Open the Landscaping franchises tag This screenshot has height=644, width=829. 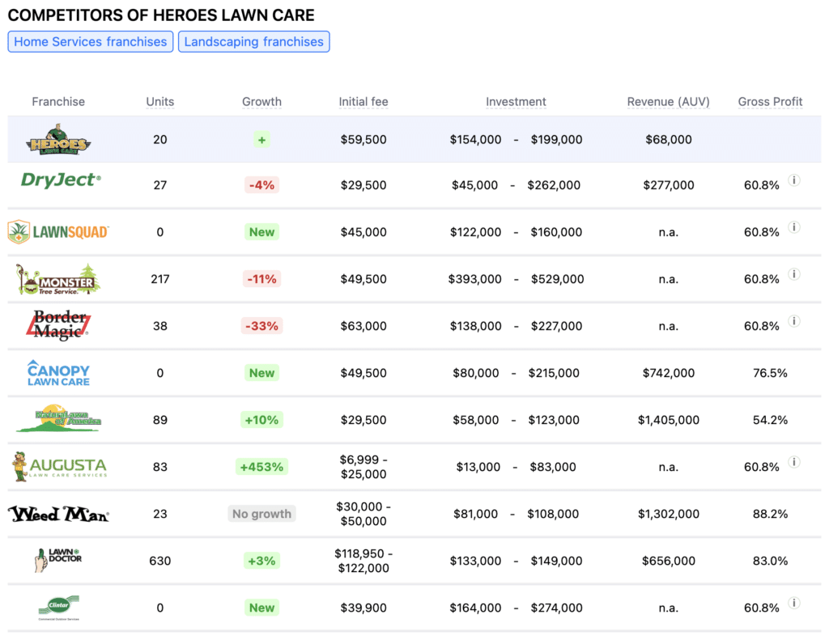pos(253,42)
